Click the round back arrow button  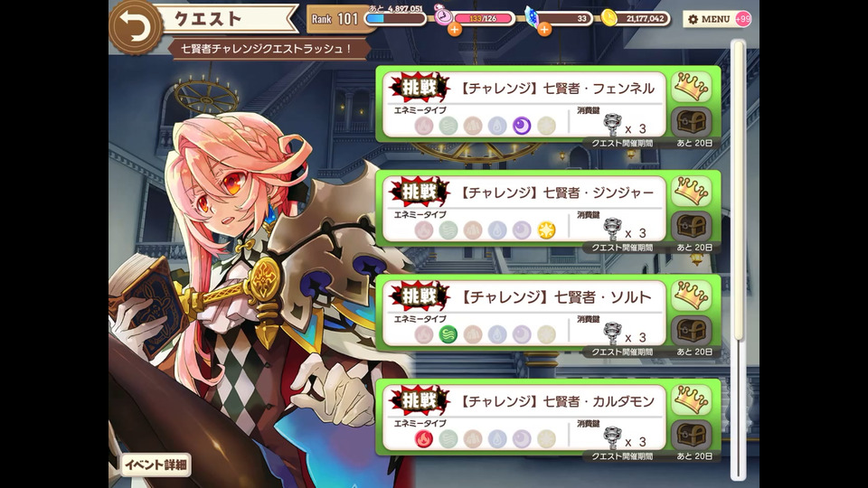click(135, 28)
